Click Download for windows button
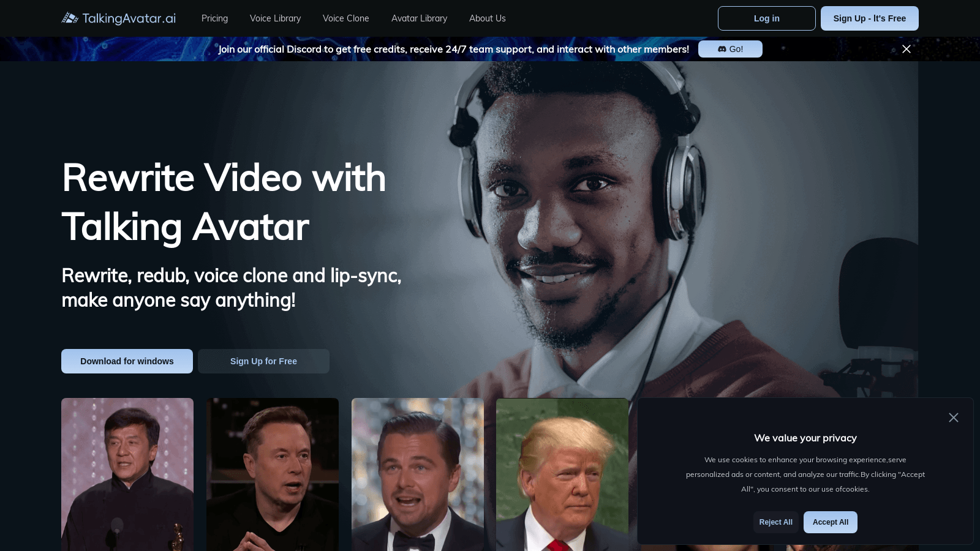Viewport: 980px width, 551px height. click(x=127, y=361)
